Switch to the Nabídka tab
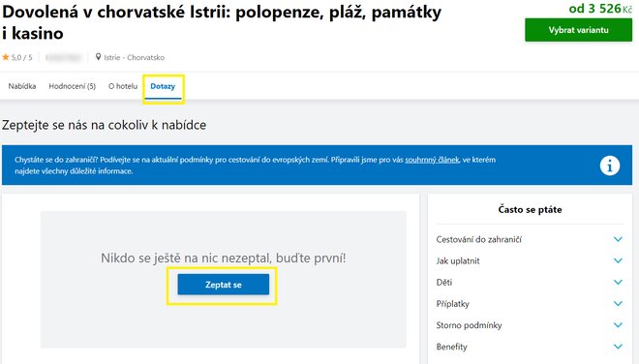 [22, 86]
